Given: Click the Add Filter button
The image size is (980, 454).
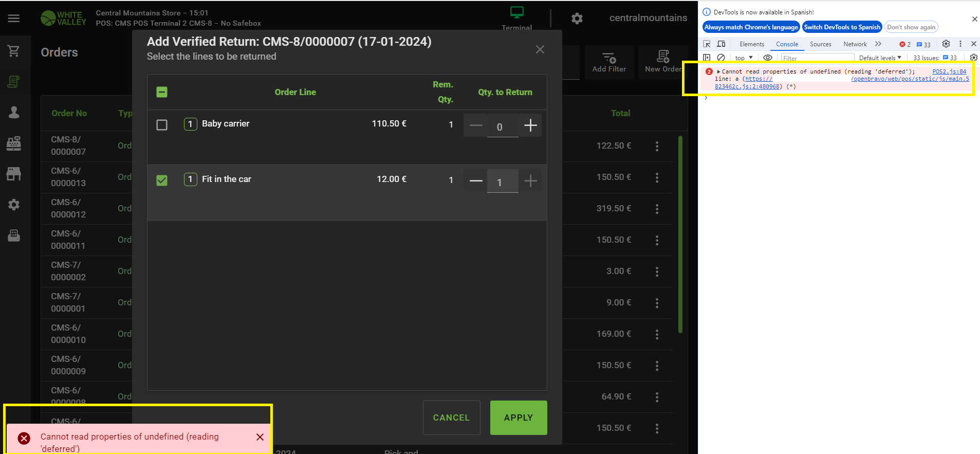Looking at the screenshot, I should point(609,62).
